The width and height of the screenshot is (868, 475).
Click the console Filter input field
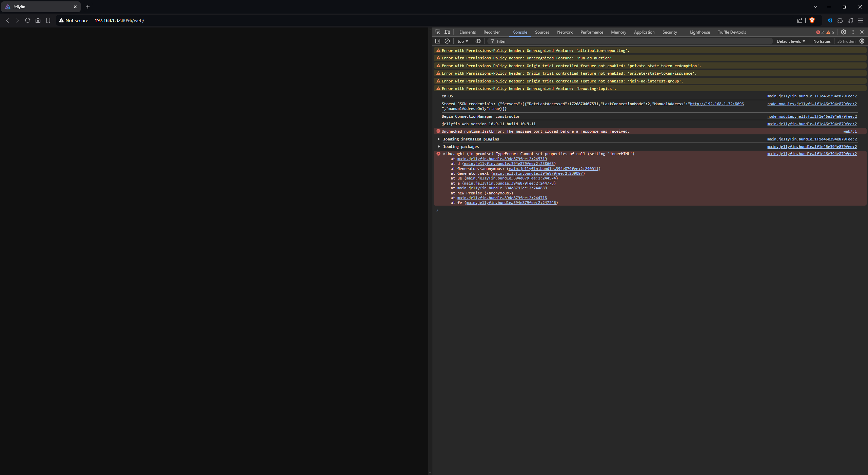click(x=631, y=41)
